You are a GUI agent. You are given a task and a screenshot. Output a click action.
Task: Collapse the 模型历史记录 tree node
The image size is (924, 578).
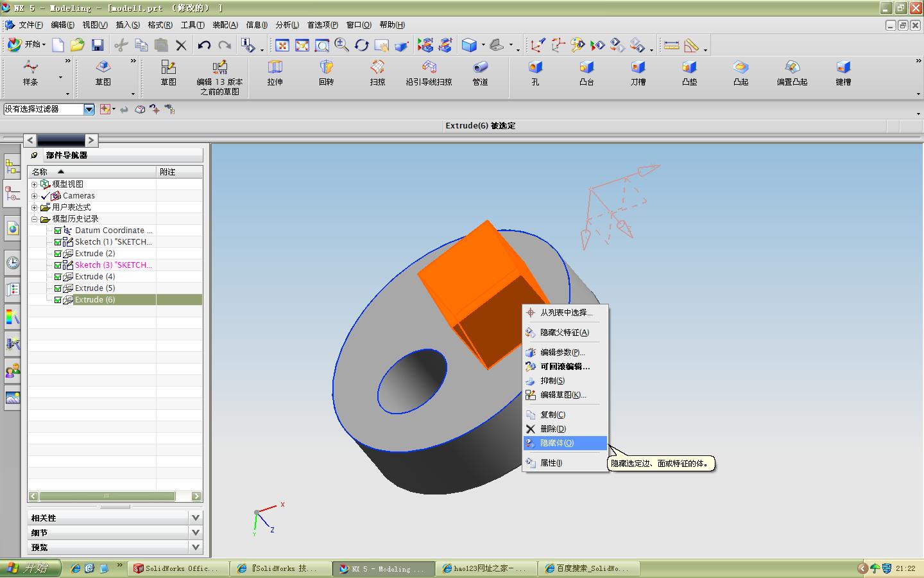coord(34,219)
